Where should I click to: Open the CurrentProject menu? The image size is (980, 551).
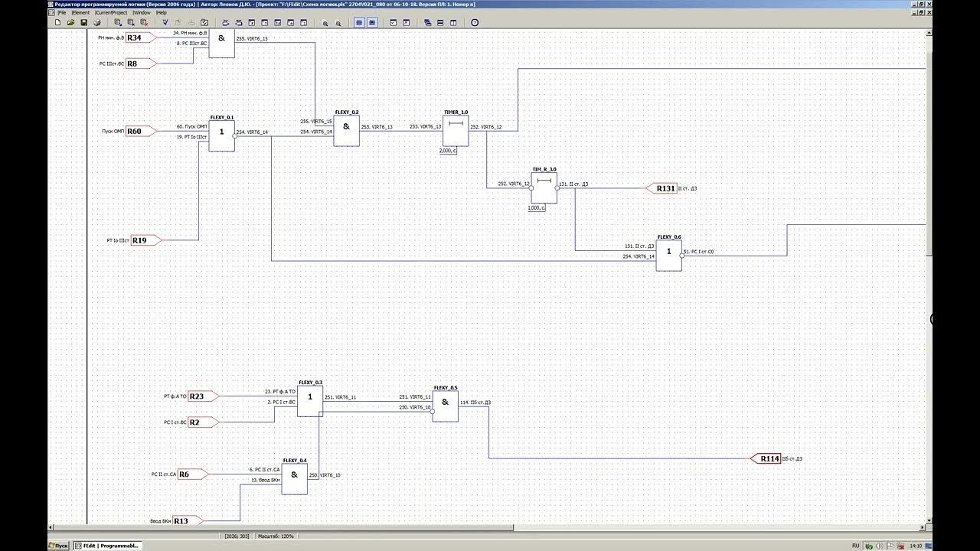[x=111, y=13]
